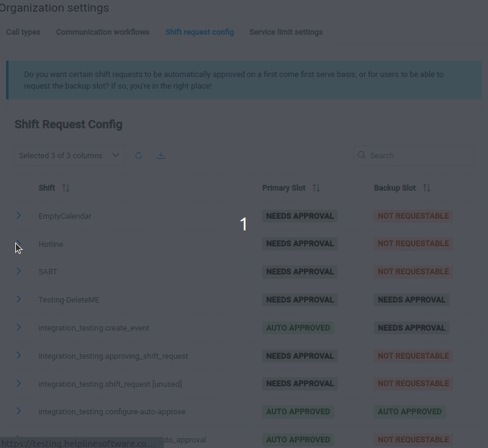This screenshot has width=488, height=448.
Task: Click create_event's AUTO APPROVED primary badge
Action: pyautogui.click(x=298, y=328)
